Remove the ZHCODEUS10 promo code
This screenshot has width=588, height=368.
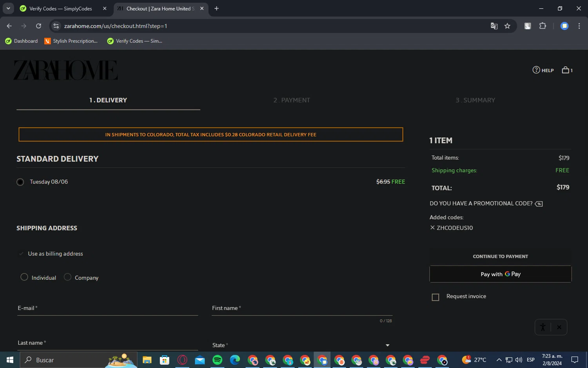[432, 228]
